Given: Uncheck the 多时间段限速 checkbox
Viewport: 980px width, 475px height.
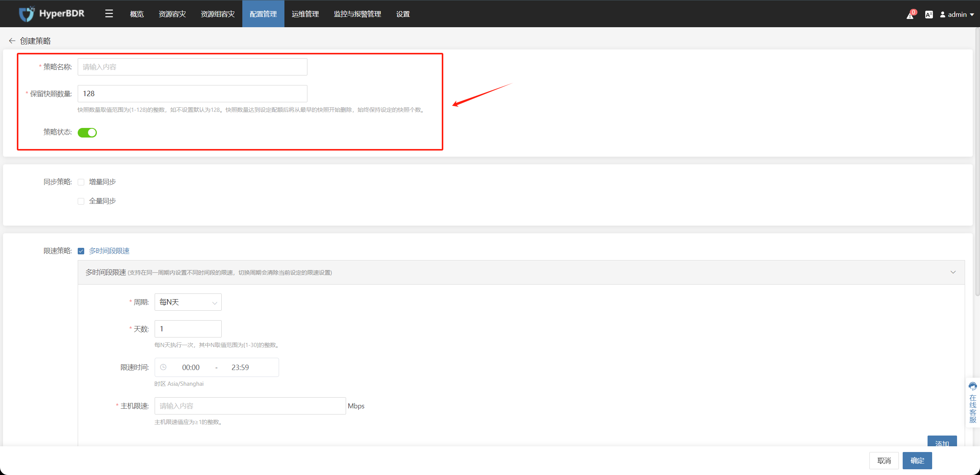Looking at the screenshot, I should (x=81, y=251).
